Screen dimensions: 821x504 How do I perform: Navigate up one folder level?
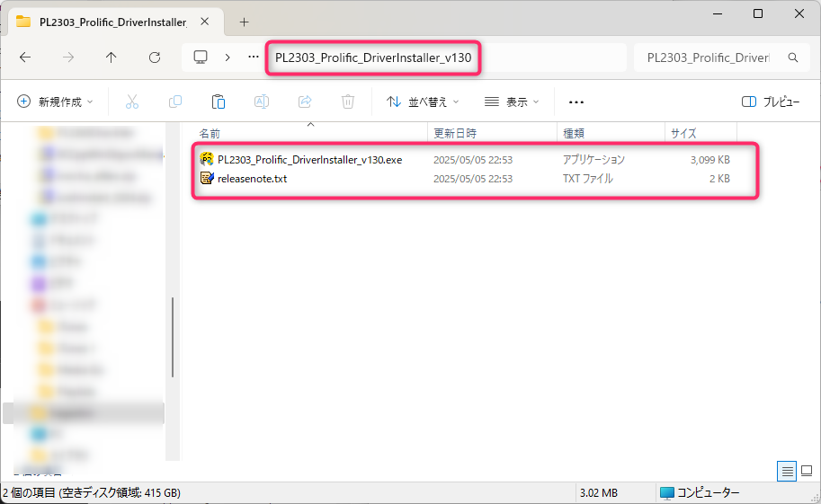pyautogui.click(x=111, y=57)
